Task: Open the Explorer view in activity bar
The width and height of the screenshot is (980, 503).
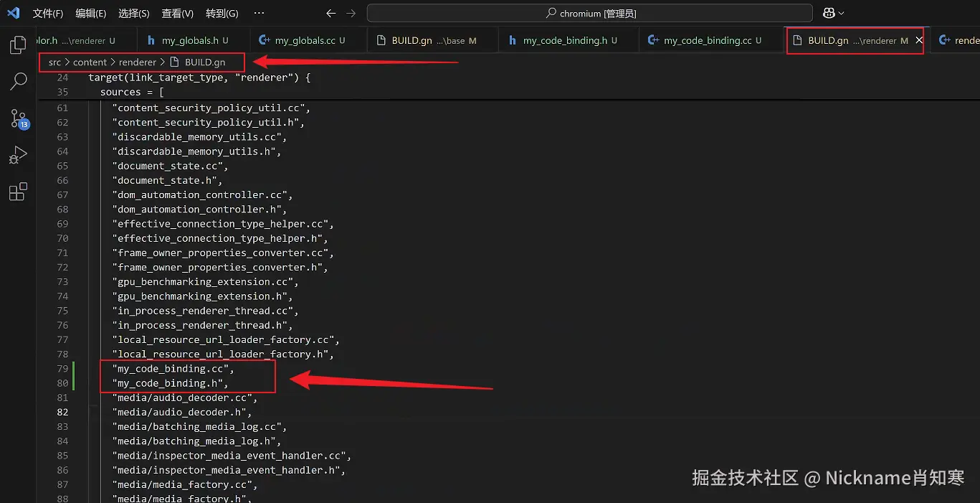Action: point(18,46)
